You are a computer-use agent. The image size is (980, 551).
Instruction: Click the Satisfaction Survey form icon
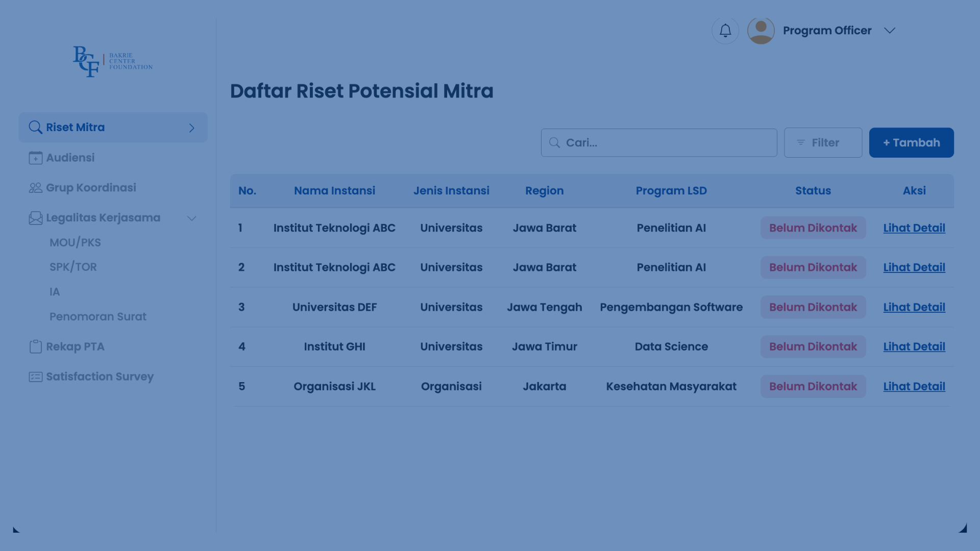tap(36, 377)
